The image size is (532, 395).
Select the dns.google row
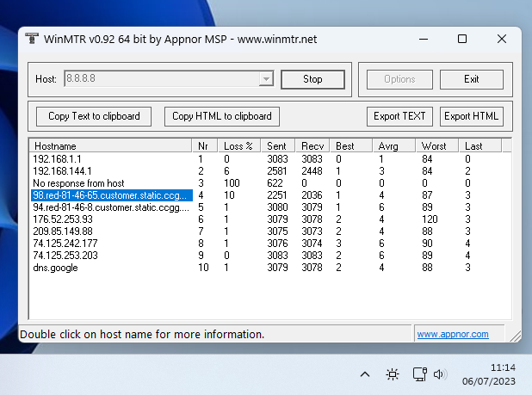click(56, 268)
